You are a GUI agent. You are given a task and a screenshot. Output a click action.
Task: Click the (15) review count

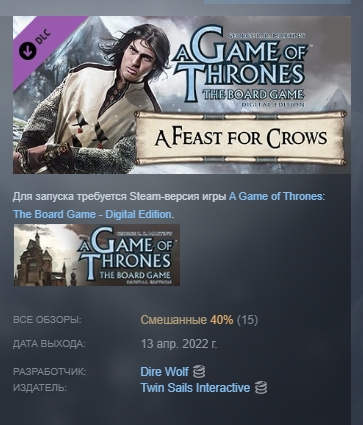click(x=247, y=320)
